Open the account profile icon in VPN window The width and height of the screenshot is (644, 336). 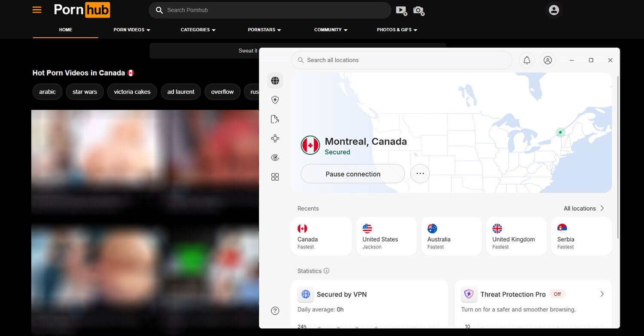point(547,60)
